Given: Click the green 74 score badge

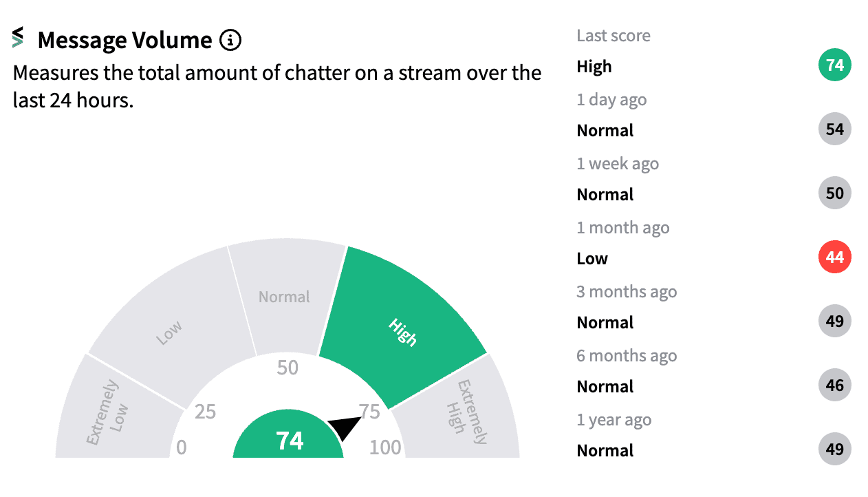Looking at the screenshot, I should click(x=834, y=65).
